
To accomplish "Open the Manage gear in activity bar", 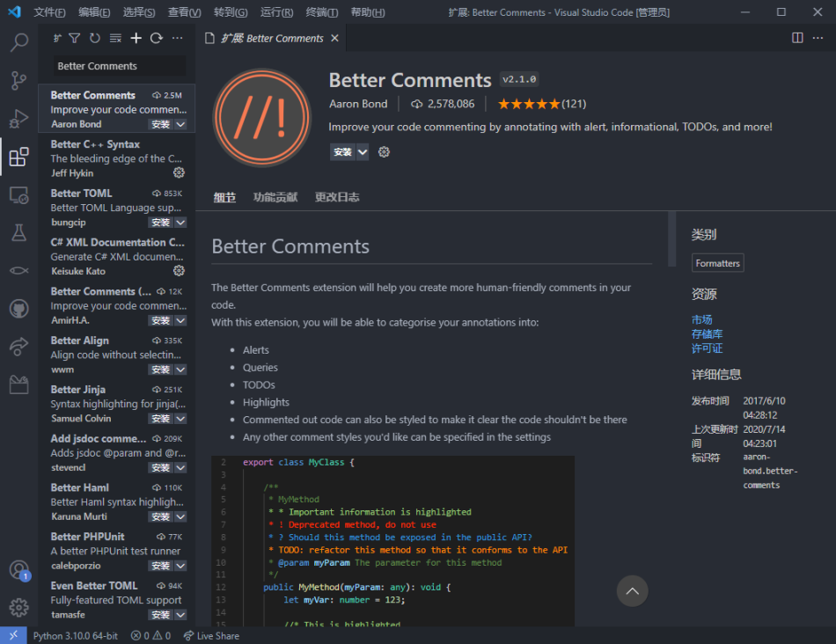I will coord(18,607).
